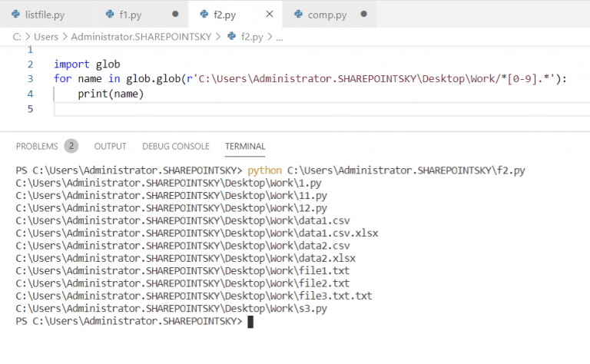Viewport: 590px width, 364px height.
Task: Select f2.py in the breadcrumb path
Action: coord(252,37)
